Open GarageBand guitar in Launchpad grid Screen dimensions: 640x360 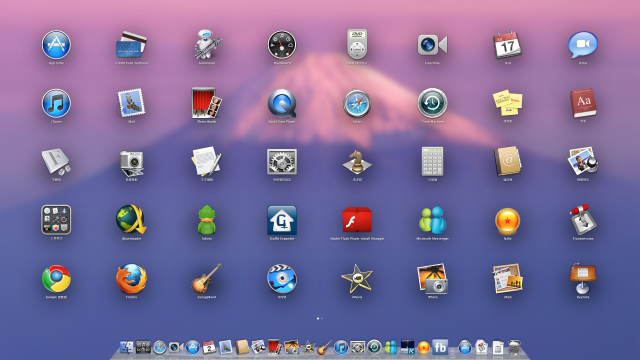tap(207, 279)
